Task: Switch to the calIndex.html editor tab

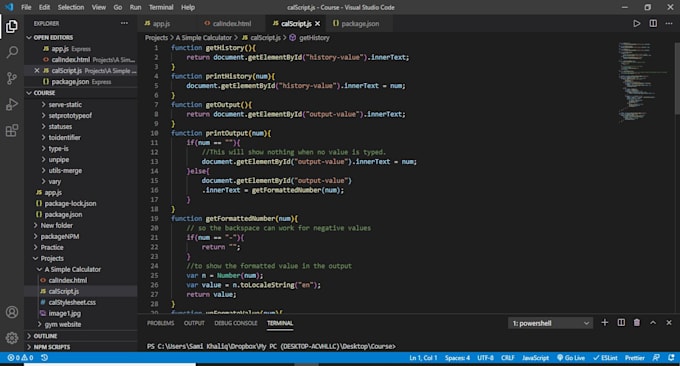Action: tap(232, 24)
